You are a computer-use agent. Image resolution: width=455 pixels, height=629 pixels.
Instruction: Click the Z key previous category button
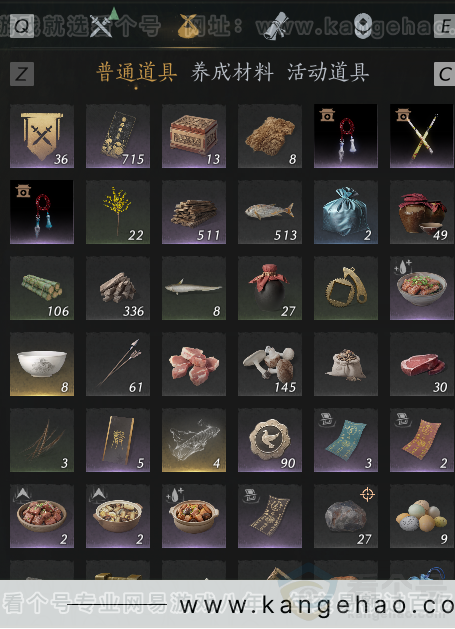coord(22,74)
